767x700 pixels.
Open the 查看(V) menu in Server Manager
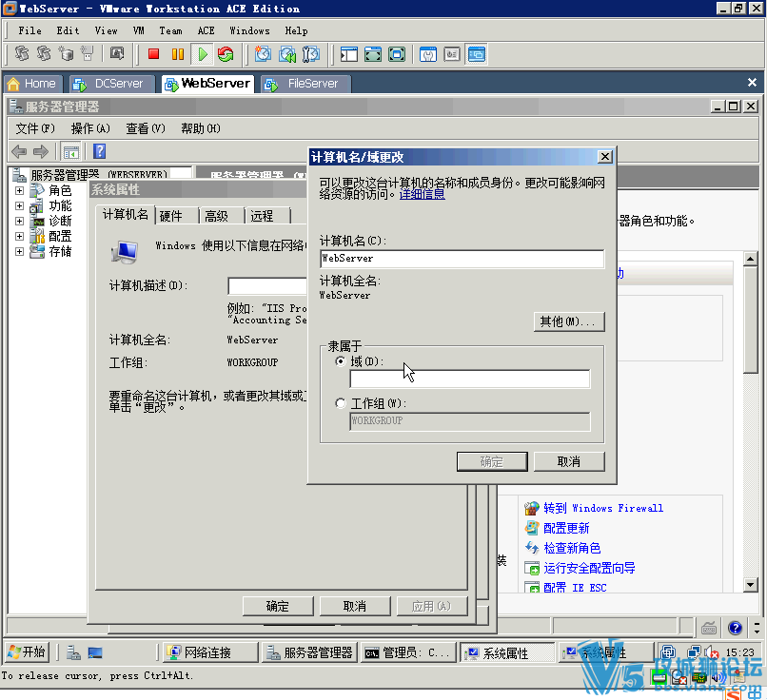tap(146, 128)
